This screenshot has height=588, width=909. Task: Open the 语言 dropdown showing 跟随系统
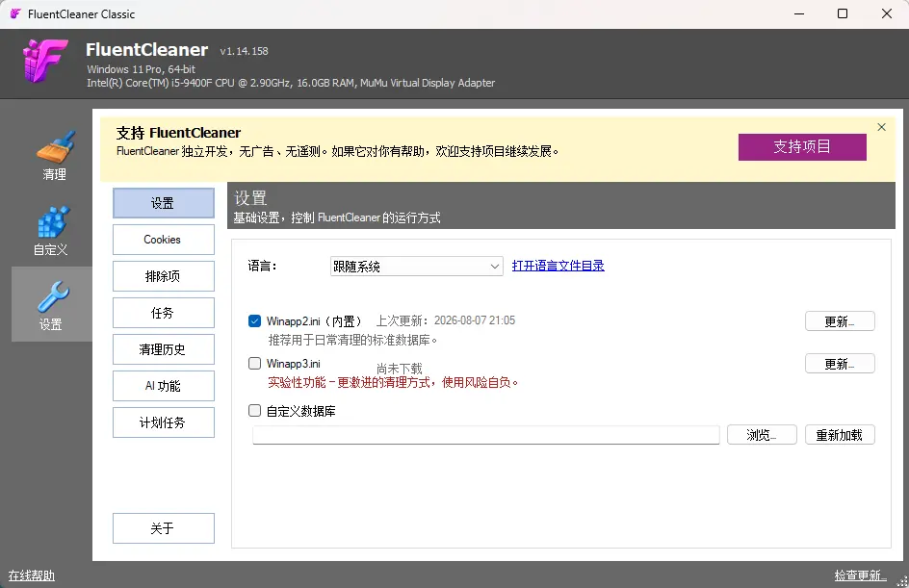[416, 266]
